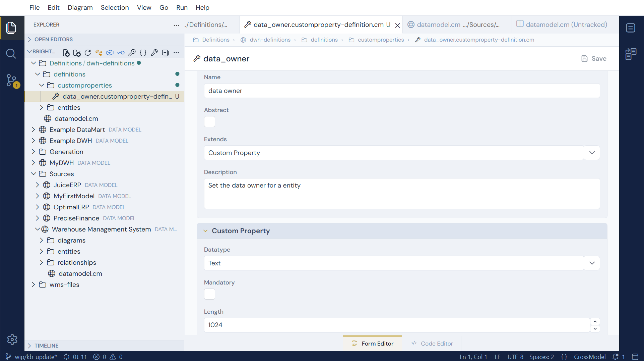Increment the Length value with up arrow
644x361 pixels.
[x=595, y=321]
